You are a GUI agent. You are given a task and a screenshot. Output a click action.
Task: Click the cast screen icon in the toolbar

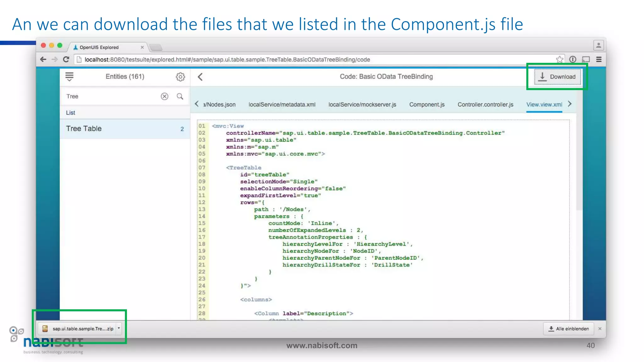(x=586, y=59)
